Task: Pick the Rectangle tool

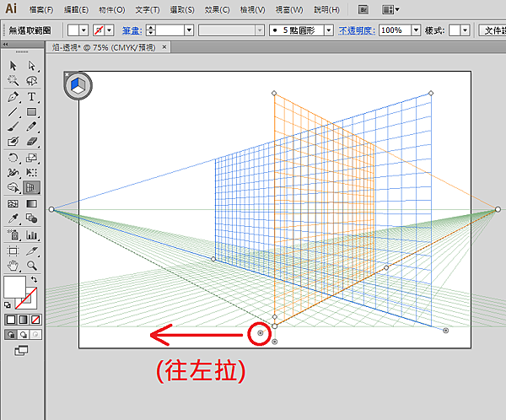Action: pos(32,111)
